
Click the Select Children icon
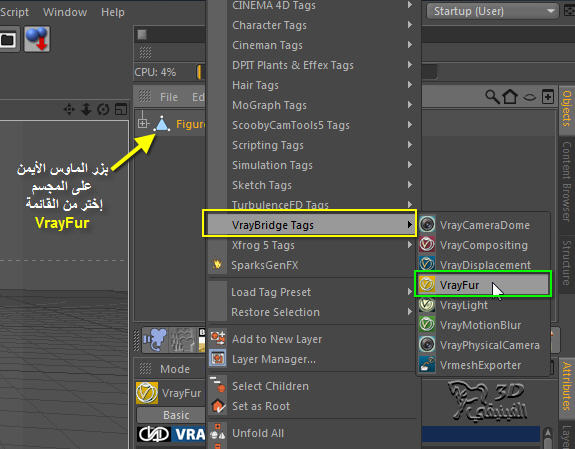(218, 385)
